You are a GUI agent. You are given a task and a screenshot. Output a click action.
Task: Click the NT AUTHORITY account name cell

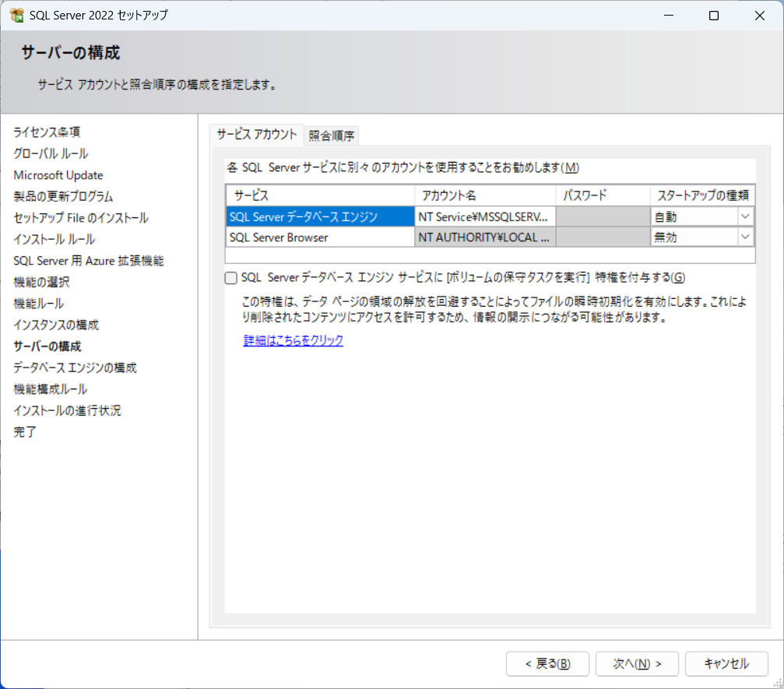tap(485, 237)
